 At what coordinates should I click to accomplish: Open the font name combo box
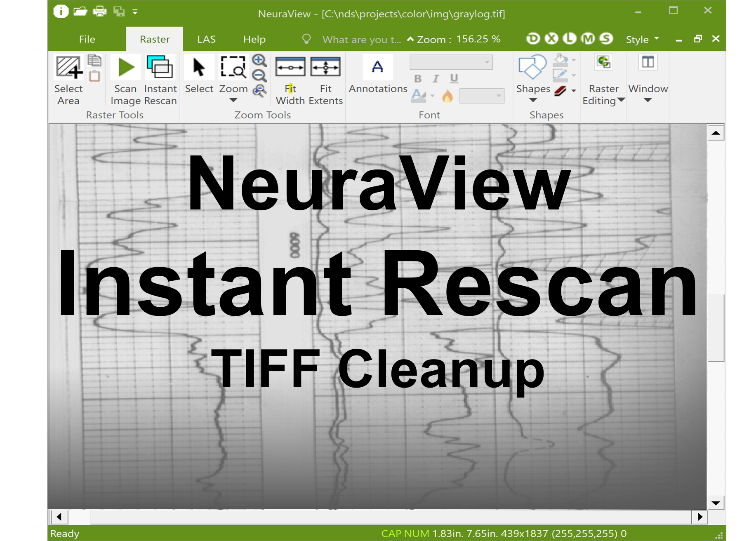(451, 62)
